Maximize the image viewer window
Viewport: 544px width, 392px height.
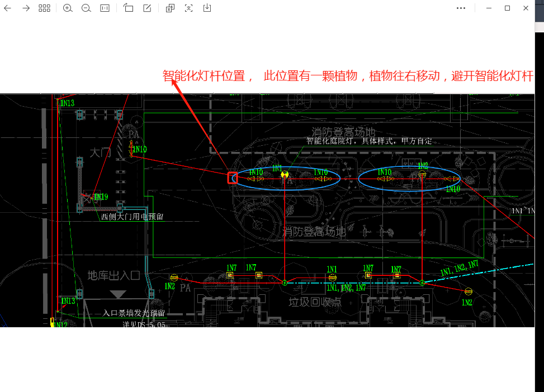pos(507,8)
